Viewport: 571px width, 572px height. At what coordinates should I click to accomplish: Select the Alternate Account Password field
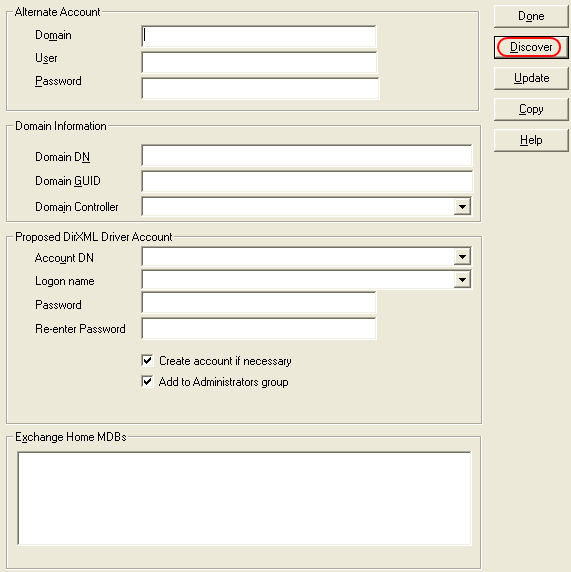pyautogui.click(x=260, y=88)
